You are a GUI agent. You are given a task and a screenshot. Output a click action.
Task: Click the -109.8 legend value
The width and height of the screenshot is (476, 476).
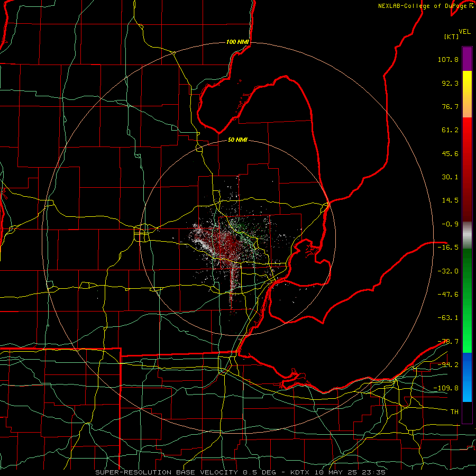point(446,388)
